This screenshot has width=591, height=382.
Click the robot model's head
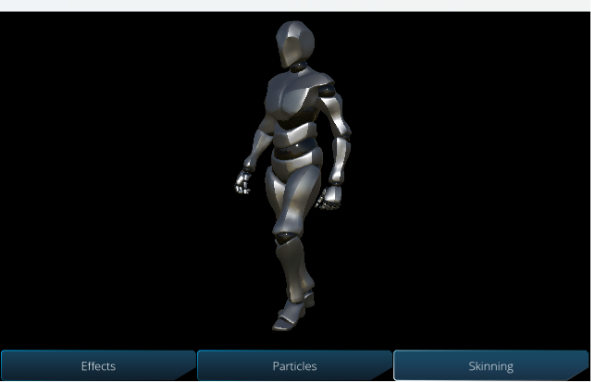point(295,43)
